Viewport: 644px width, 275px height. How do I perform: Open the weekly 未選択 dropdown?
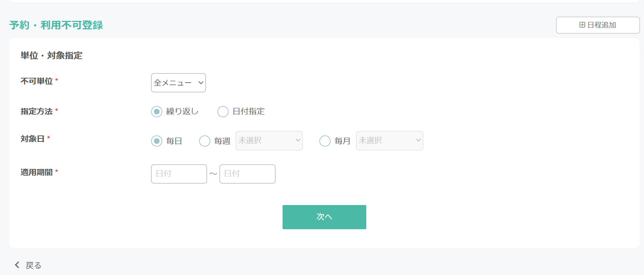[269, 141]
